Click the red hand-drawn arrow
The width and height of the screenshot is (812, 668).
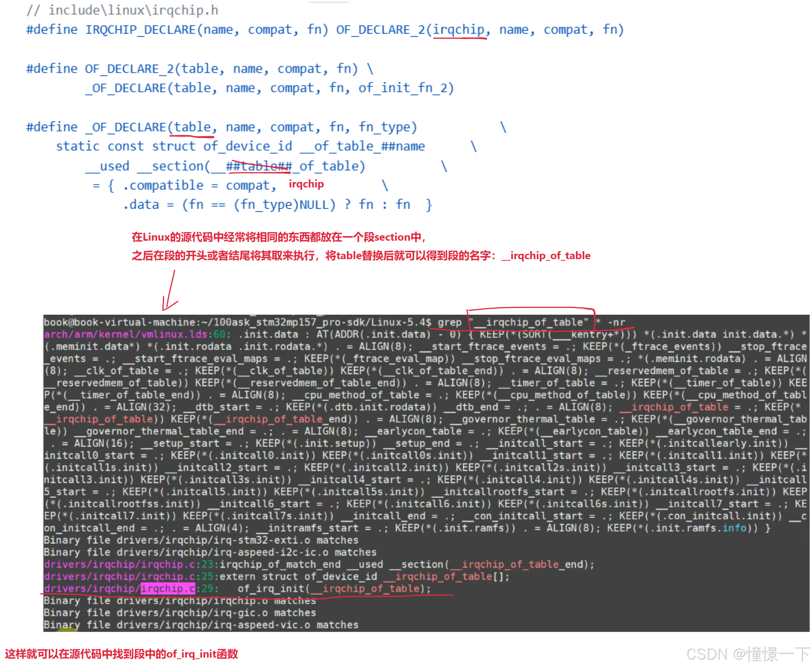click(170, 290)
